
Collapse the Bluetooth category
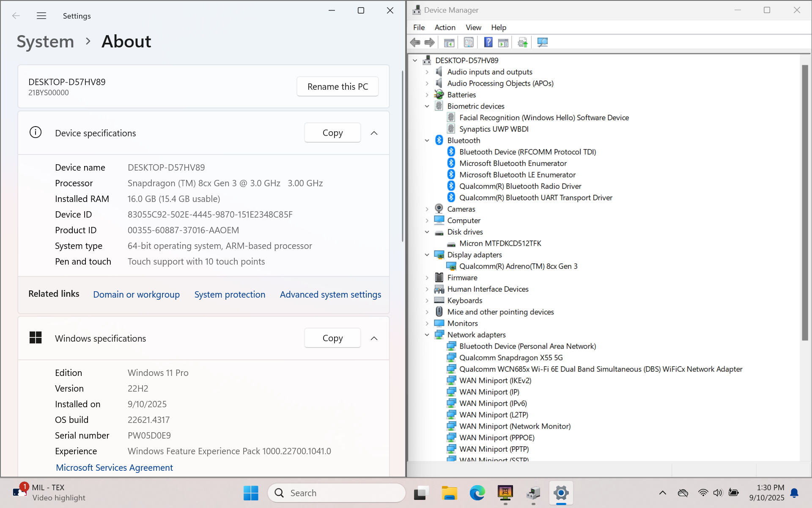(427, 141)
